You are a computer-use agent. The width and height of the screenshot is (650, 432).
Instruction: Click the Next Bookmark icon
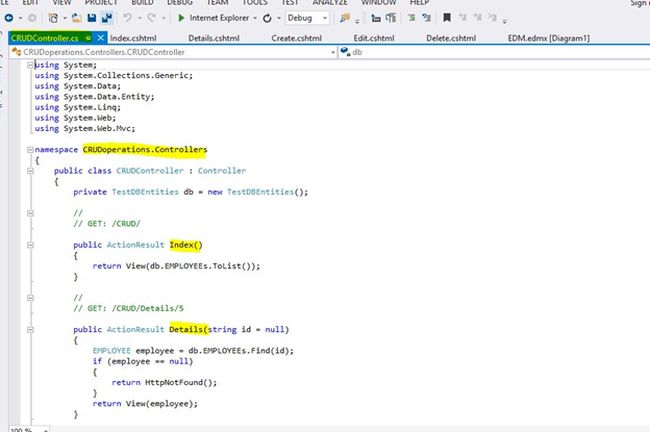(478, 18)
